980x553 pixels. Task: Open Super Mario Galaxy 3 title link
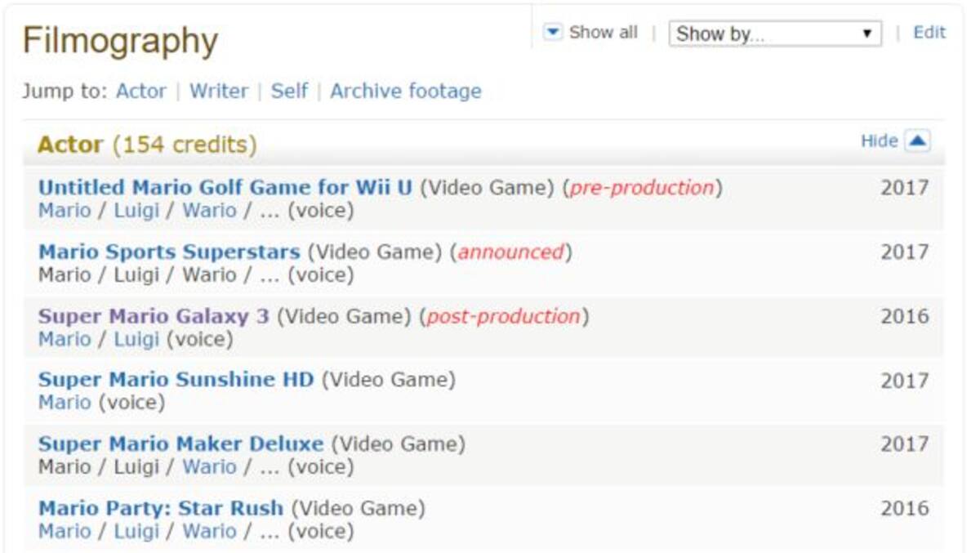(154, 316)
